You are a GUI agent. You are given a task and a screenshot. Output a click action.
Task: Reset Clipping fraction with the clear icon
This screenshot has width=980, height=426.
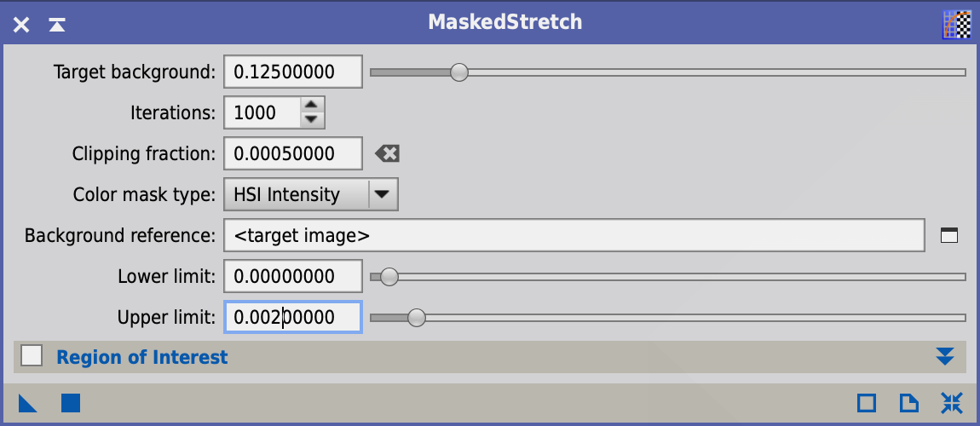(x=387, y=153)
